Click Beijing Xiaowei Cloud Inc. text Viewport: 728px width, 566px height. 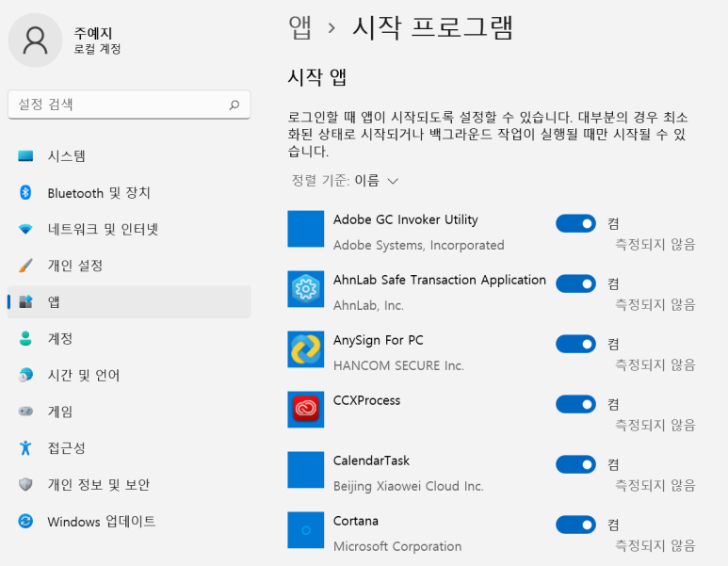click(408, 486)
